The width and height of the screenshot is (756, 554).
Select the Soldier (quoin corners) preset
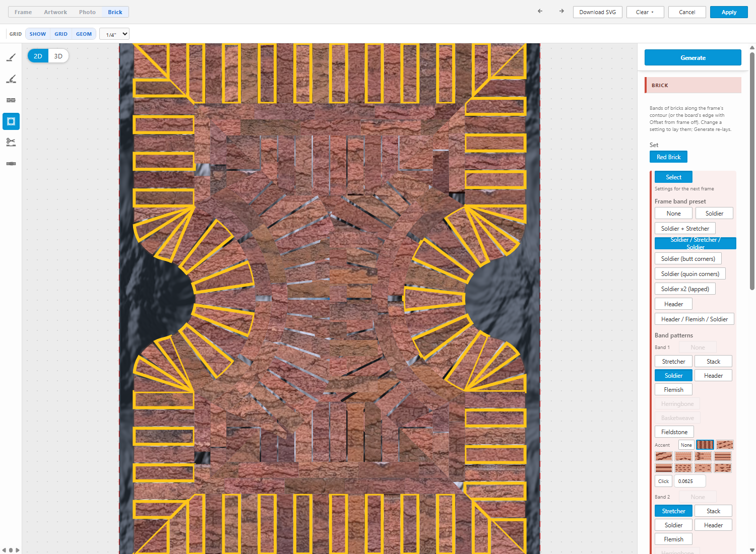(x=690, y=274)
